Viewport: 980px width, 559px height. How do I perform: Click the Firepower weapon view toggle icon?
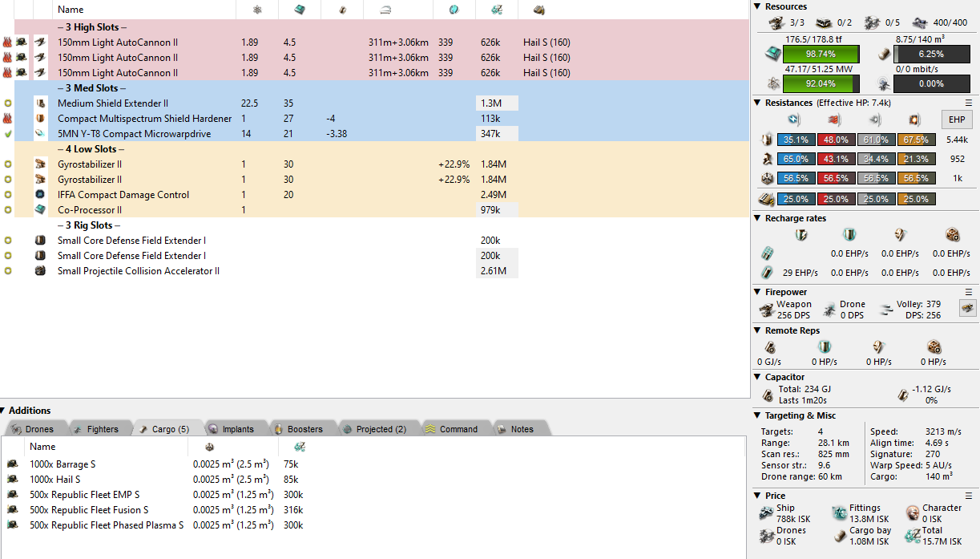(968, 308)
